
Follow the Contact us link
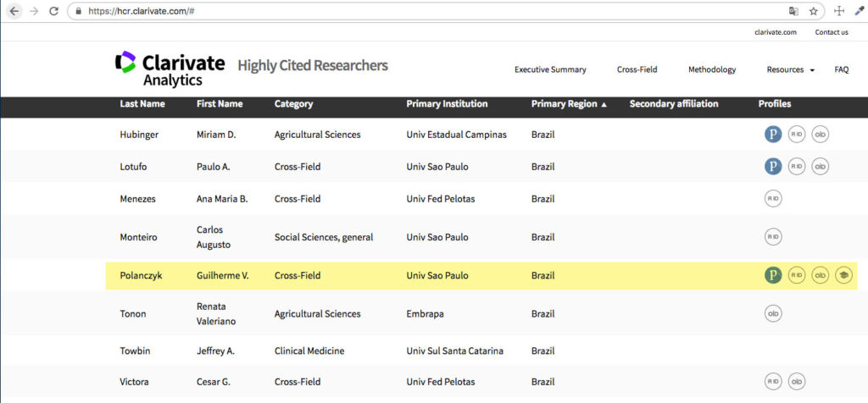pos(832,32)
